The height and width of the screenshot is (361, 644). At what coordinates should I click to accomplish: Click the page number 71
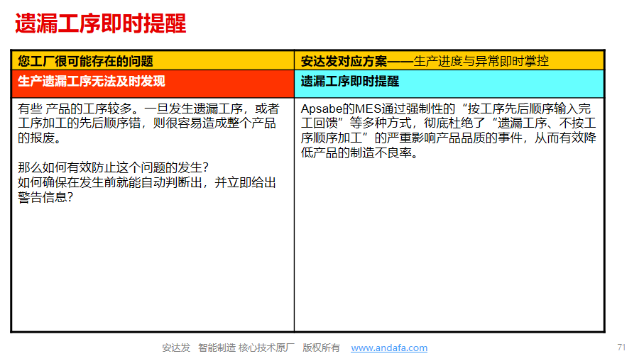[621, 347]
